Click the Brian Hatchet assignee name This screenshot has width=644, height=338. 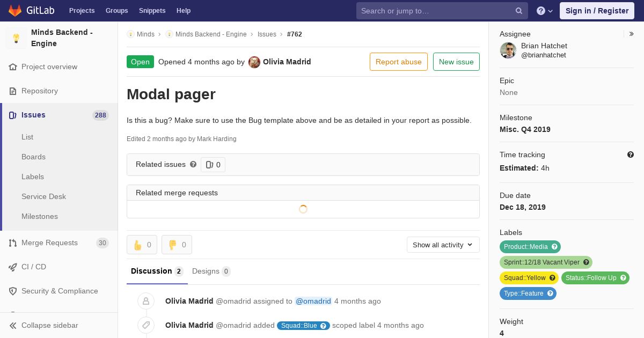coord(544,46)
